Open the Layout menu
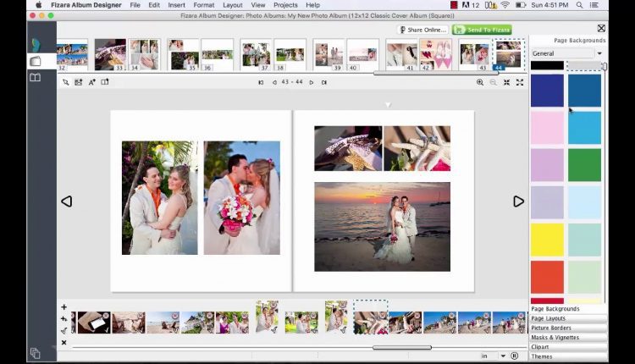This screenshot has width=635, height=364. click(x=232, y=5)
